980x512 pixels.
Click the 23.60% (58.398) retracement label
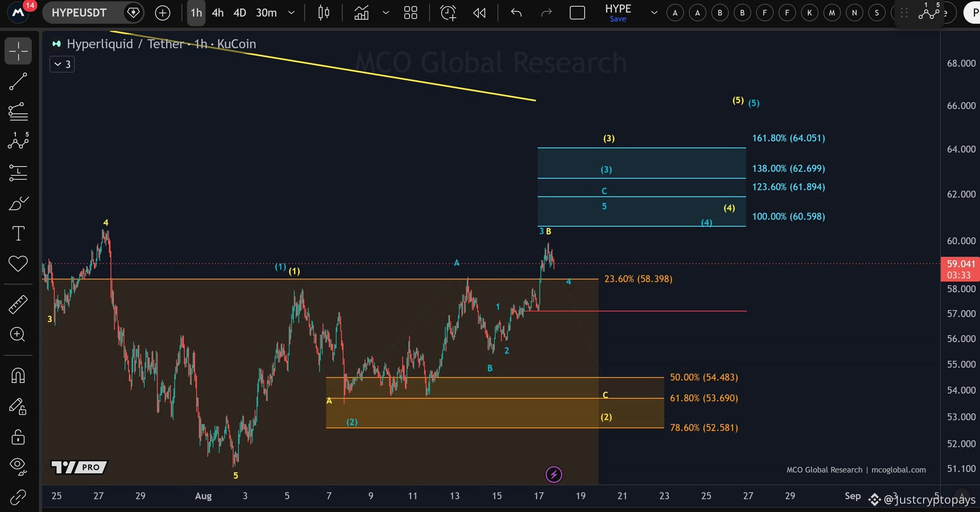tap(638, 279)
